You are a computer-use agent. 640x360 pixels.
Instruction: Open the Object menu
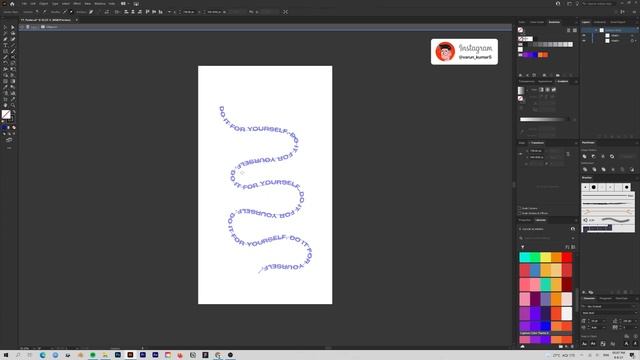(x=44, y=4)
